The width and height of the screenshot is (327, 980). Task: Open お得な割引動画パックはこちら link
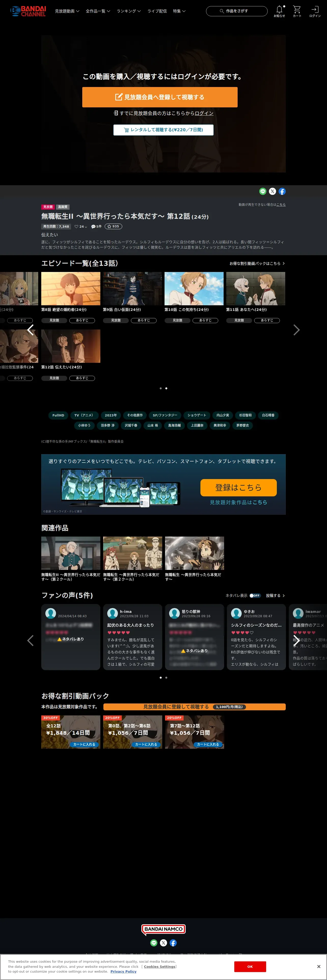(257, 263)
